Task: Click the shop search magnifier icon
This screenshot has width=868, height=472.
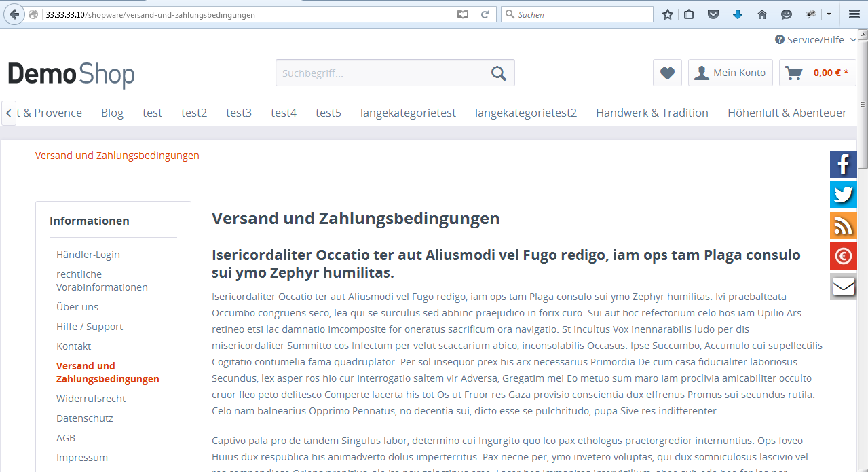Action: pyautogui.click(x=498, y=73)
